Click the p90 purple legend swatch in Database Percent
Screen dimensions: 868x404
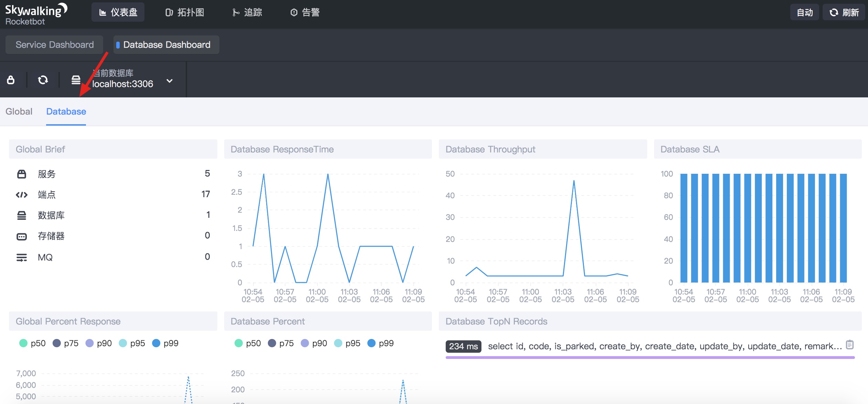[x=305, y=343]
